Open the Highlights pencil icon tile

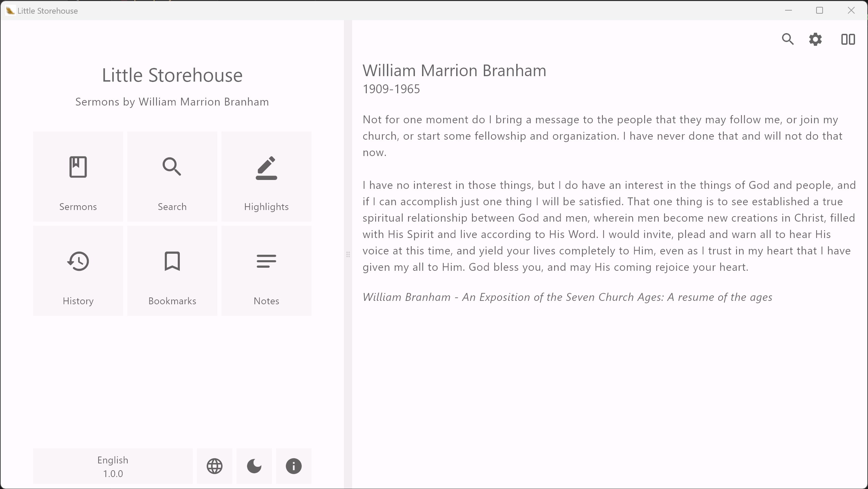pyautogui.click(x=266, y=177)
